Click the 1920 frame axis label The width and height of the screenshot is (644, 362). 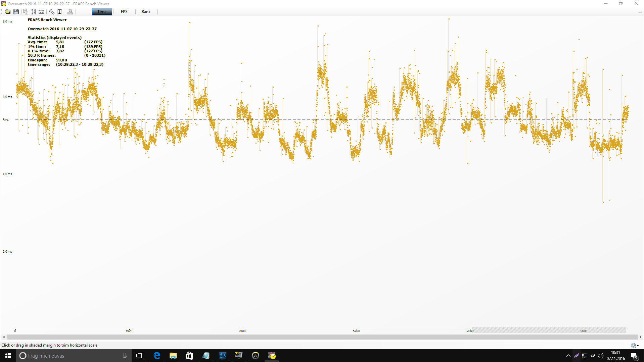129,331
